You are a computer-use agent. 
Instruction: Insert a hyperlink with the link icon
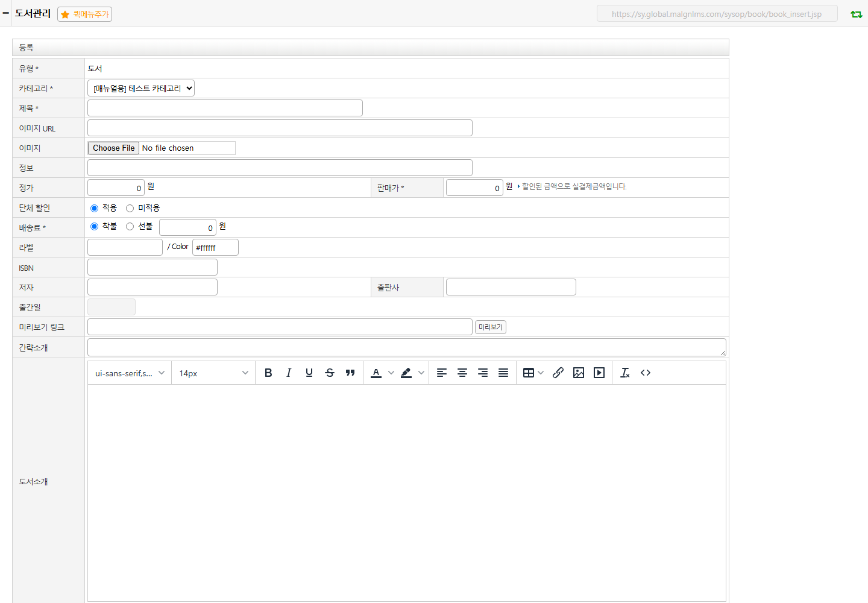558,373
